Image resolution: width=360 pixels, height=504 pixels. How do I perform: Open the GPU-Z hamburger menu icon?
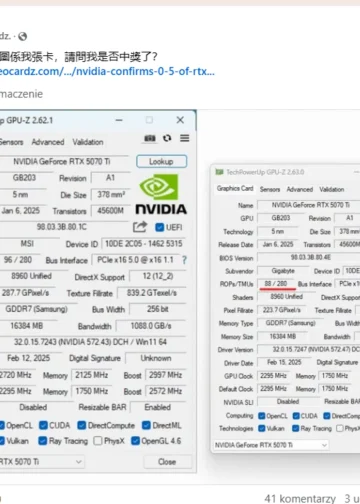pos(185,138)
